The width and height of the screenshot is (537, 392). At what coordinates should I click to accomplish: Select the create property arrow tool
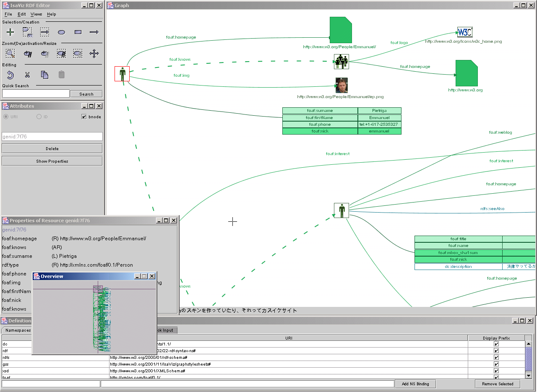coord(94,32)
